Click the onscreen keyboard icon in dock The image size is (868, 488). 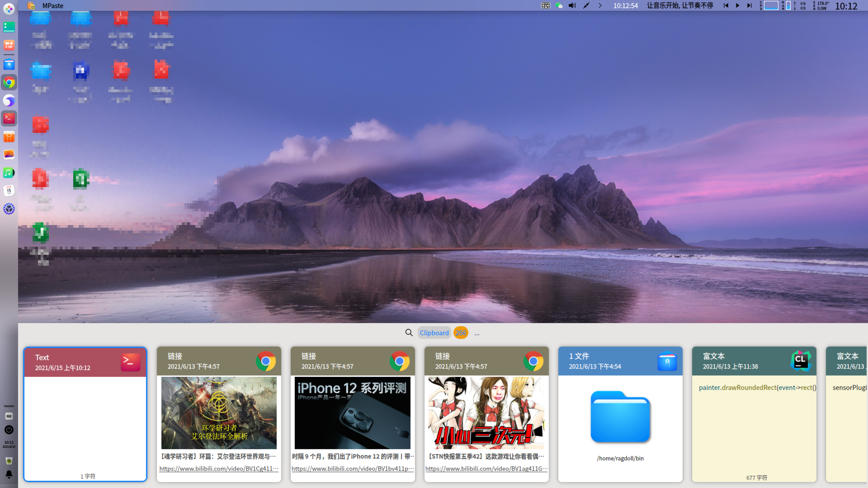pyautogui.click(x=9, y=416)
